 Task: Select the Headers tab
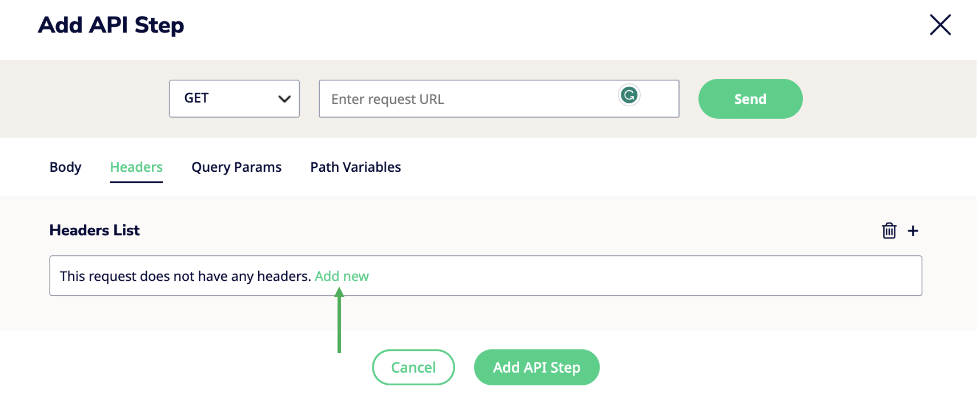point(136,167)
